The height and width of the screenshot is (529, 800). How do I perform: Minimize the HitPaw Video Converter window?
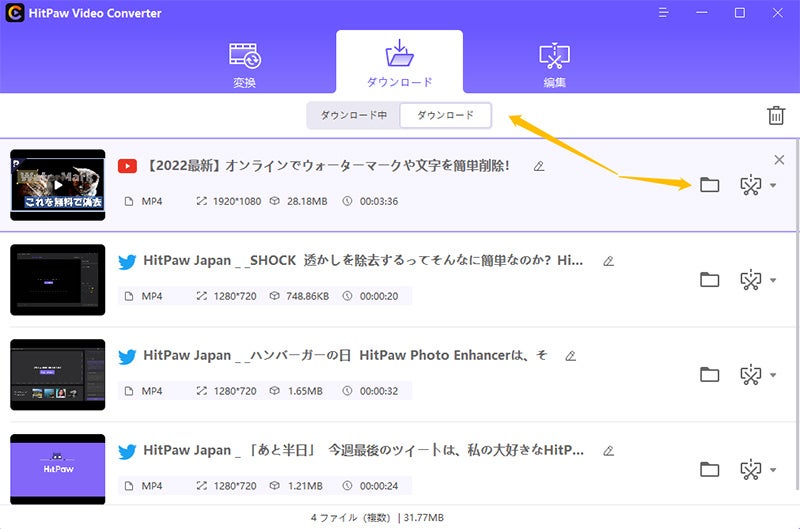[x=702, y=13]
